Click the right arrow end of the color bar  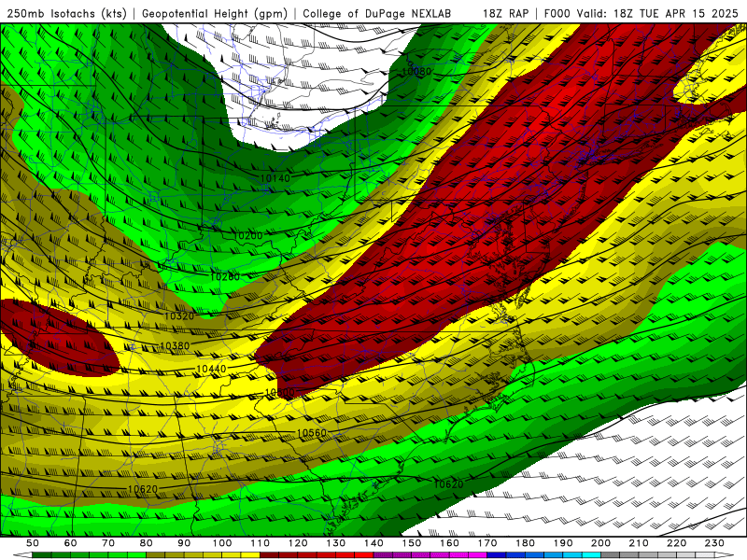click(725, 555)
